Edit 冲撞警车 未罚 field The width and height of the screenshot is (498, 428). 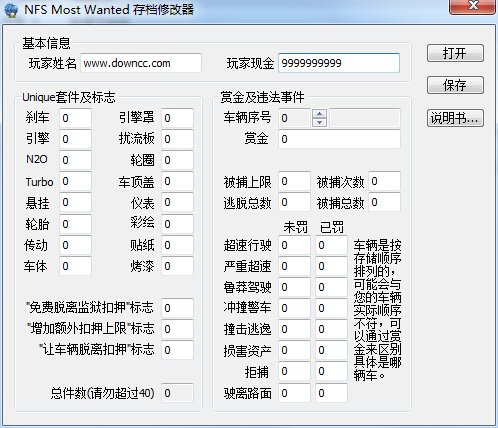click(294, 308)
